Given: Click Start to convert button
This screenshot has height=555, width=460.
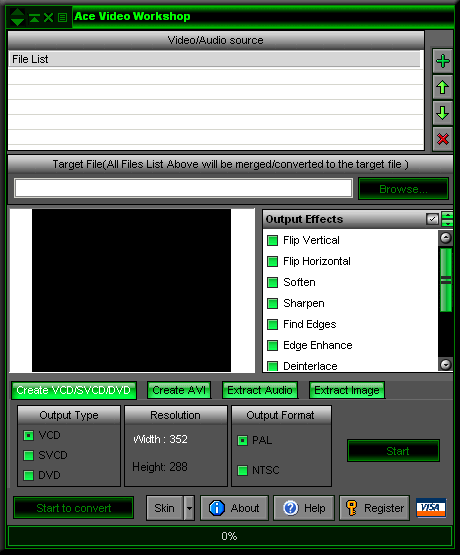Looking at the screenshot, I should click(74, 508).
